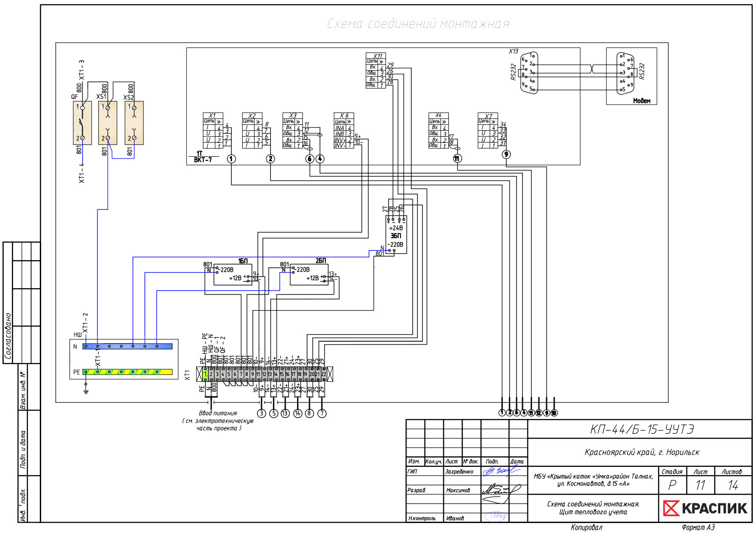Click circled cable marker 3 under XT1
Screen dimensions: 756x534
click(261, 413)
